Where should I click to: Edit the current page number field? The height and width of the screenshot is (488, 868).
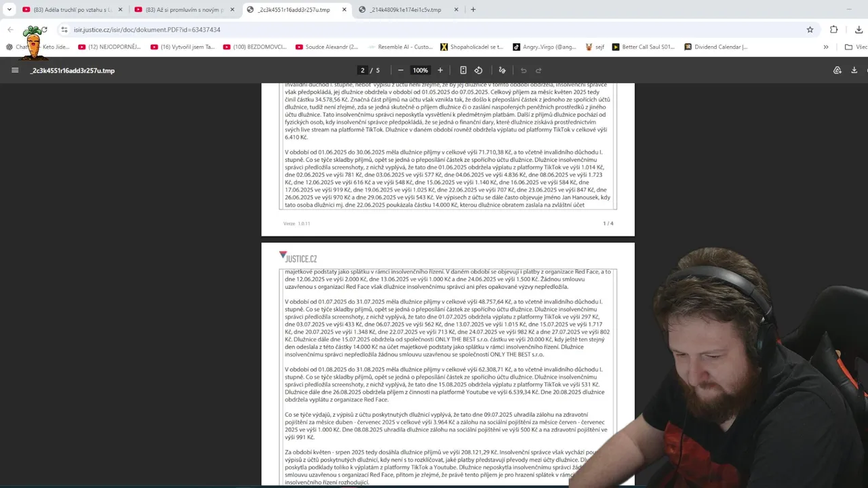pos(363,70)
